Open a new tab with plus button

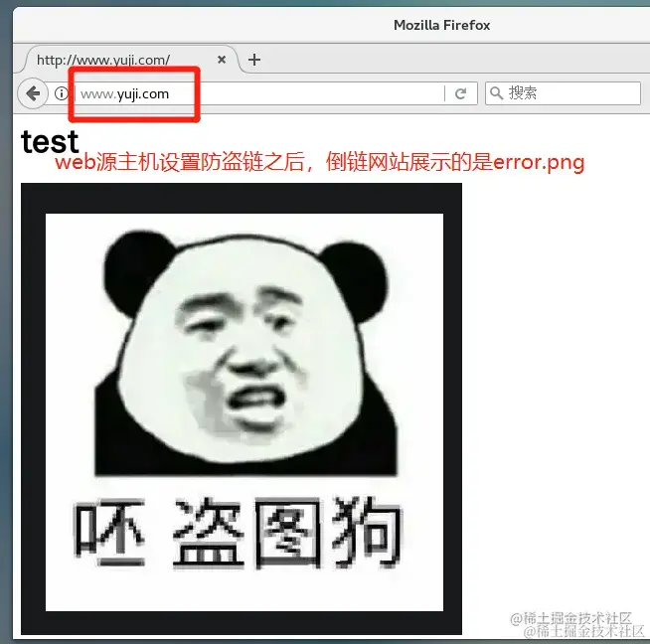point(254,60)
